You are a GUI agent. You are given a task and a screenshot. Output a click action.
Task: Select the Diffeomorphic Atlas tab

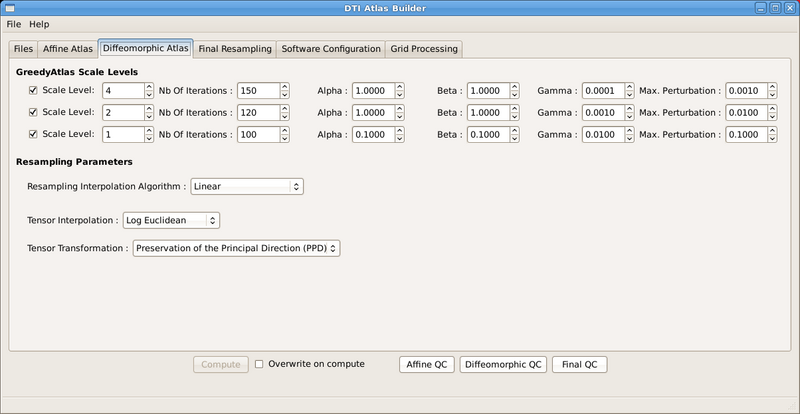point(145,48)
